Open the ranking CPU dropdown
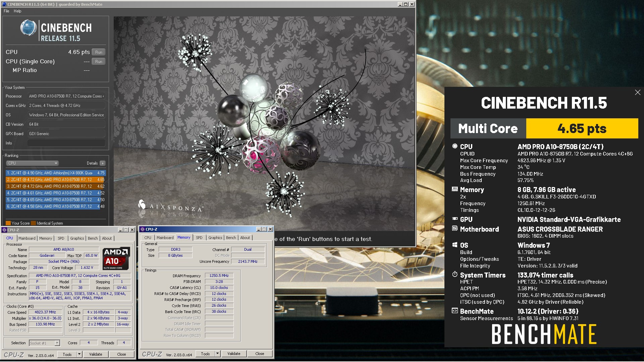Screen dimensions: 644x362 click(33, 163)
